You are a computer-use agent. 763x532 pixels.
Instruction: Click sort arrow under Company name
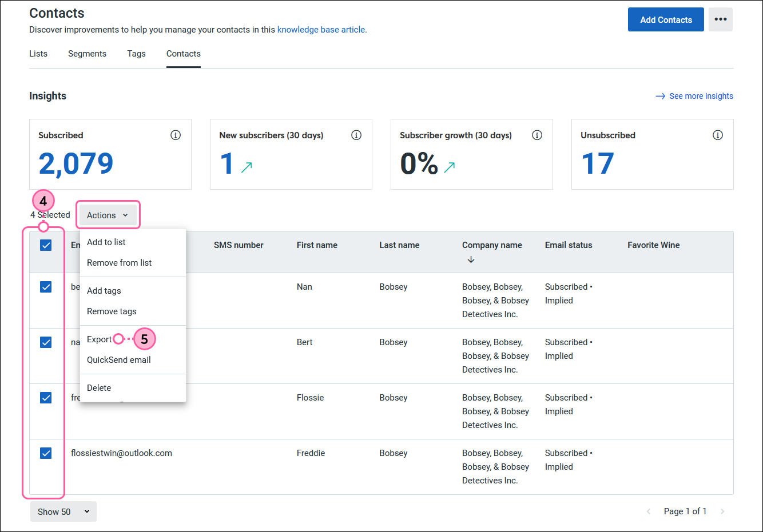click(x=471, y=259)
